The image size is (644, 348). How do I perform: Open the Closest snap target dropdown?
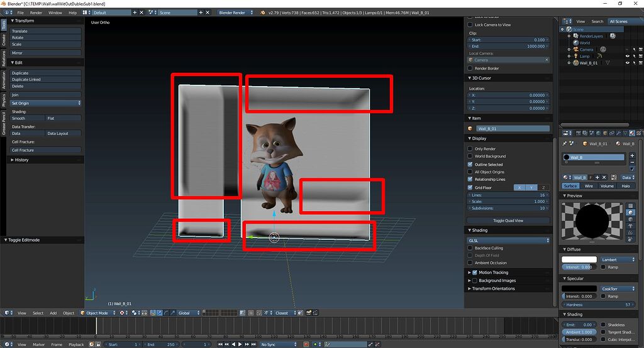285,313
